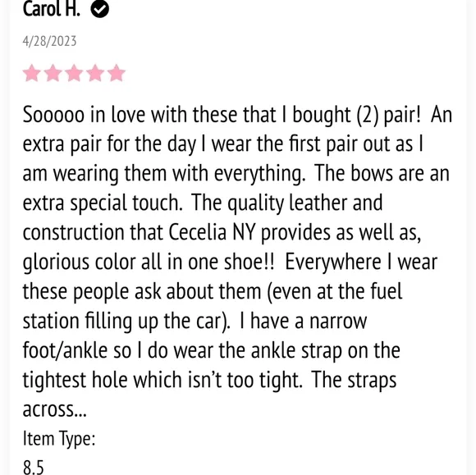Click the phrase "The quality leather and"

click(287, 203)
